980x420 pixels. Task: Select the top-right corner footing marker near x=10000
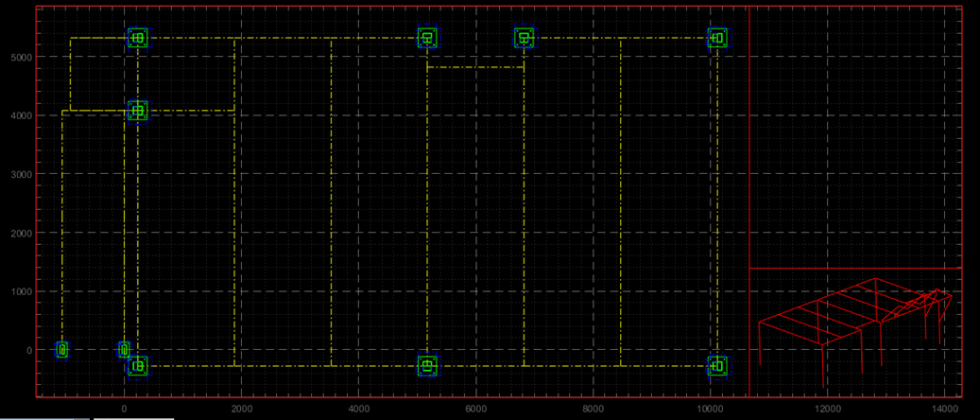pyautogui.click(x=717, y=38)
